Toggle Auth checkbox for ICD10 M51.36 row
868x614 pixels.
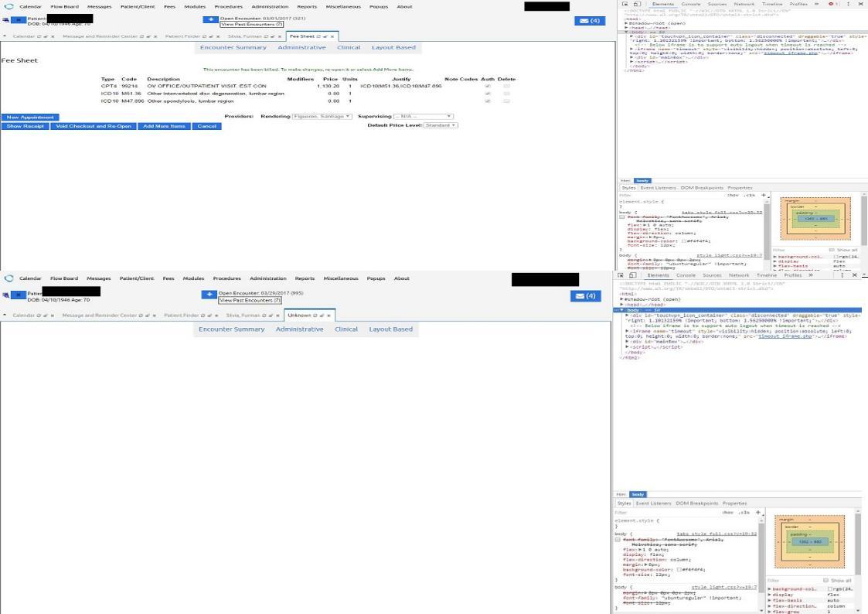[488, 94]
